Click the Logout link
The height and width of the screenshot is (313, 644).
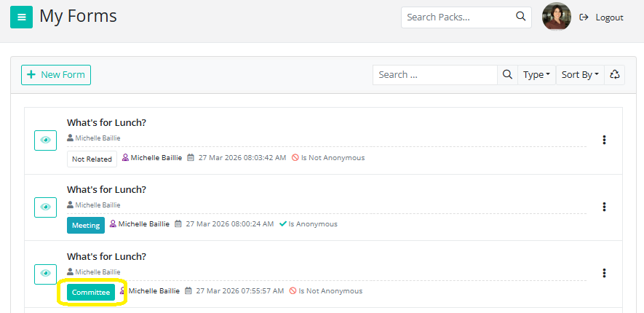[602, 17]
